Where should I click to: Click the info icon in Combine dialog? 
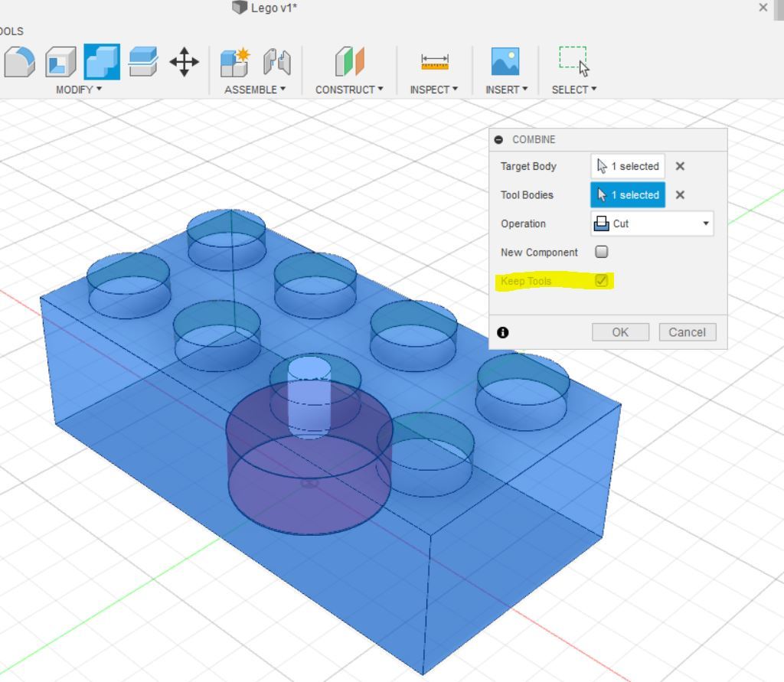point(502,332)
